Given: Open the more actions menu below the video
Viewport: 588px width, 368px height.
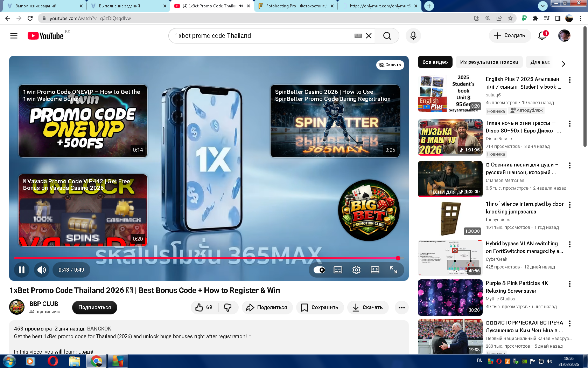Looking at the screenshot, I should click(401, 307).
